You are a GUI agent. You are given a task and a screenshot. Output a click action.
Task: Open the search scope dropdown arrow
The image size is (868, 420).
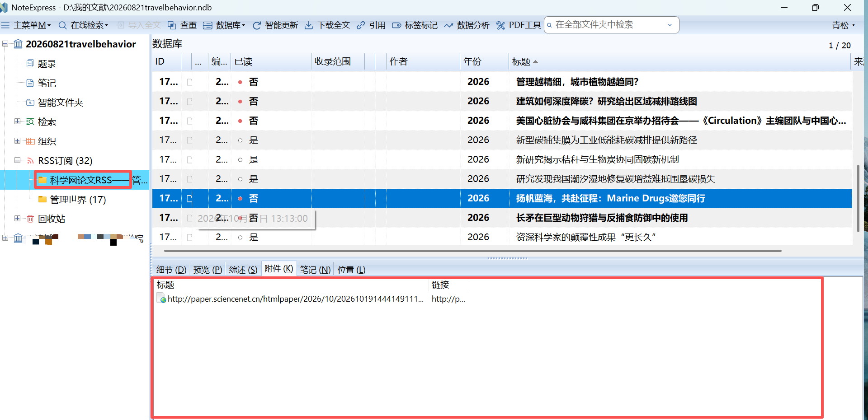670,25
